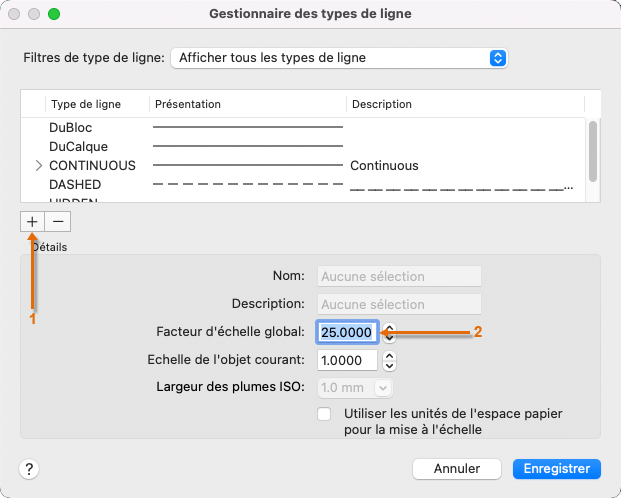
Task: Click the current object scale field
Action: point(347,360)
